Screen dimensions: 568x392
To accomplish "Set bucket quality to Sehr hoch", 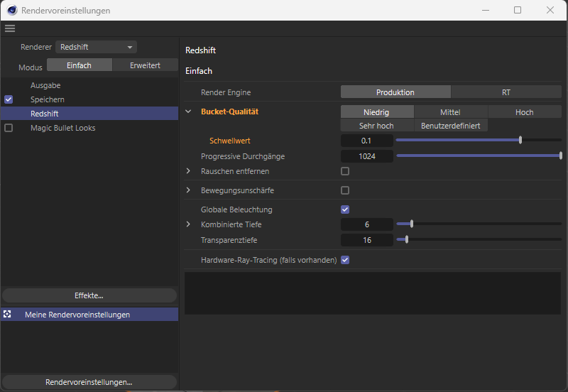I will click(x=376, y=126).
